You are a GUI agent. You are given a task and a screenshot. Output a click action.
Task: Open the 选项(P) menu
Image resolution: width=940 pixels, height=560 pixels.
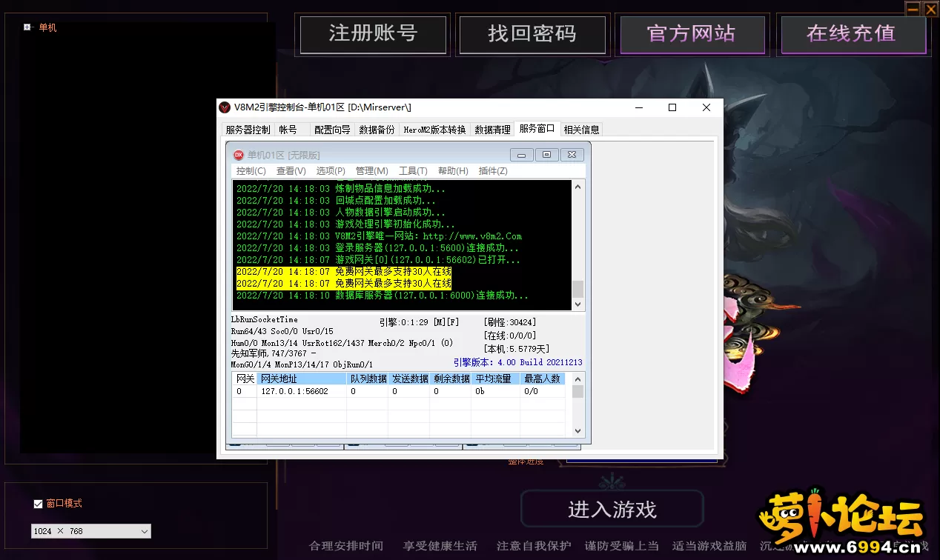tap(331, 171)
